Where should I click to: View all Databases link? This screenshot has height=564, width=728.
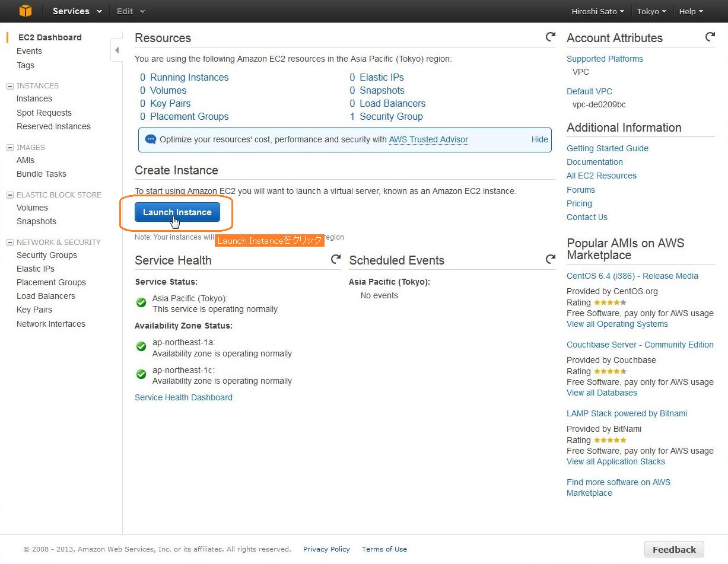coord(602,393)
